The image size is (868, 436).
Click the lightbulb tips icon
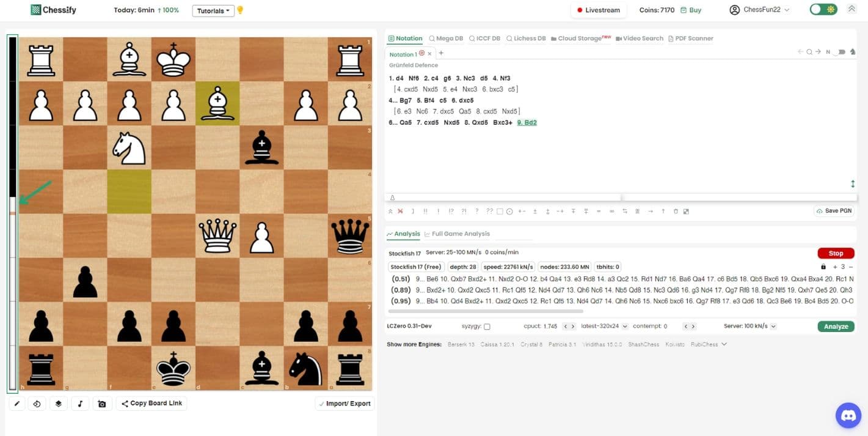click(x=240, y=10)
